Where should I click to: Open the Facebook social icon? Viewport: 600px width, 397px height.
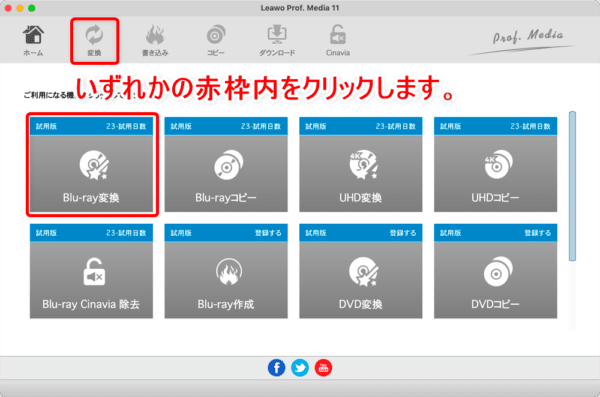point(277,368)
